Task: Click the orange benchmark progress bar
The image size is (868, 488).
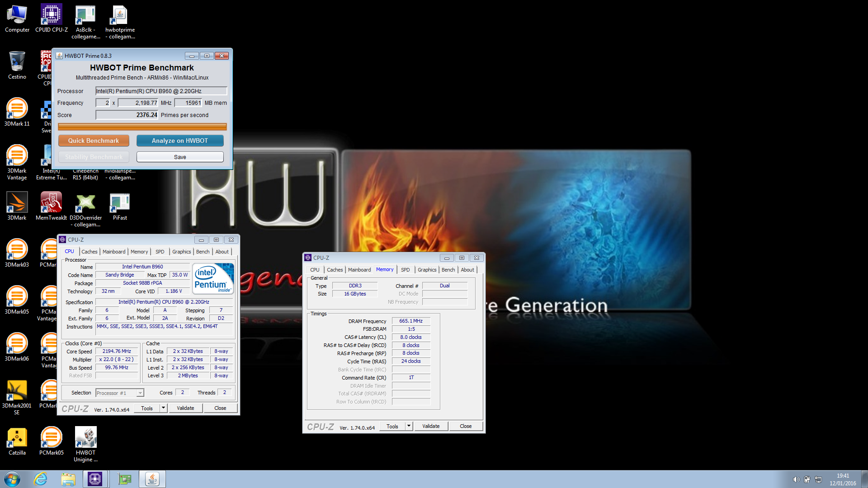Action: click(x=142, y=127)
